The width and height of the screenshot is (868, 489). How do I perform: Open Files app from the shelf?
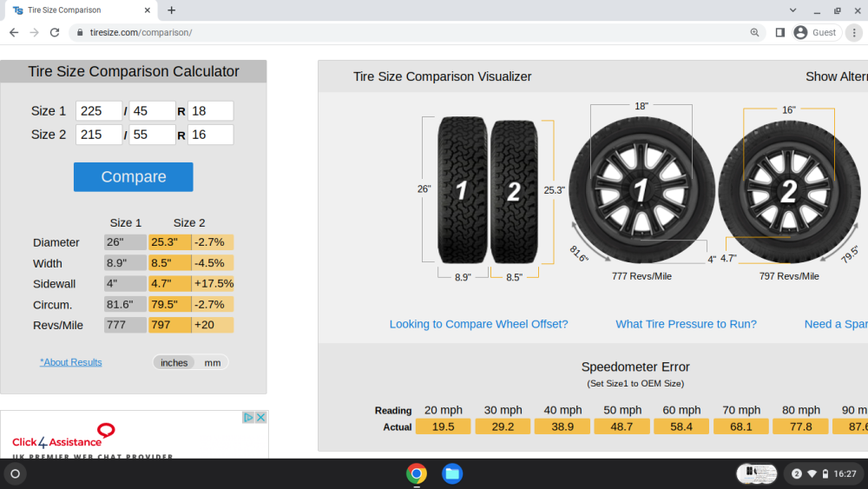452,474
